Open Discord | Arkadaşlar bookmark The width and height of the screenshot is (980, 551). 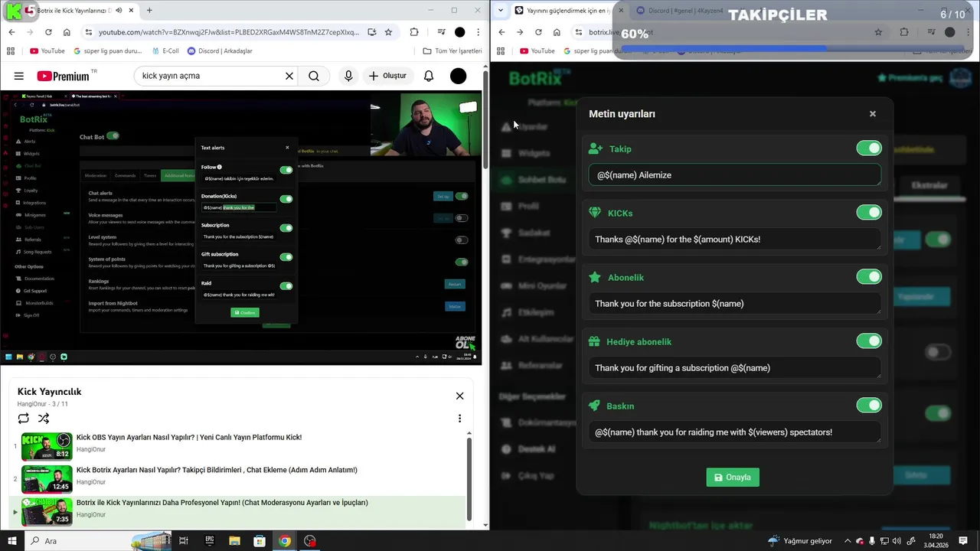click(220, 51)
